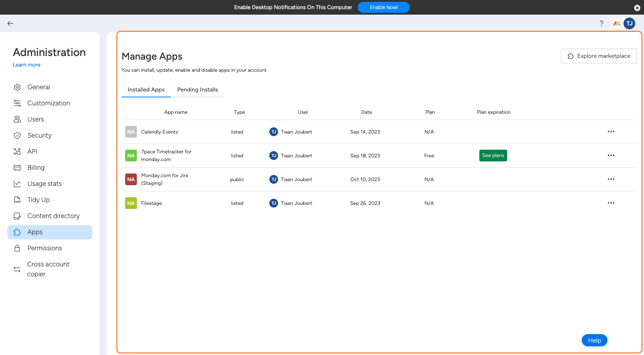Switch to the Pending Installs tab
Screen dimensions: 644x355
[198, 90]
